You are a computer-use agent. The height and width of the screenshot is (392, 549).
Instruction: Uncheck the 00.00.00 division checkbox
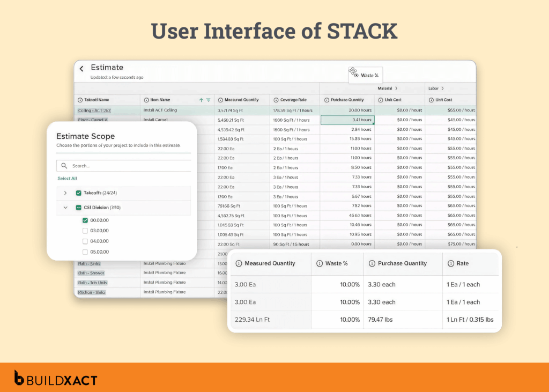[85, 220]
